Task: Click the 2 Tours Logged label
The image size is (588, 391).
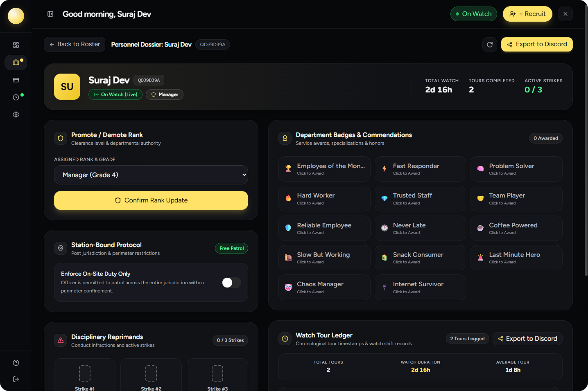Action: point(467,339)
